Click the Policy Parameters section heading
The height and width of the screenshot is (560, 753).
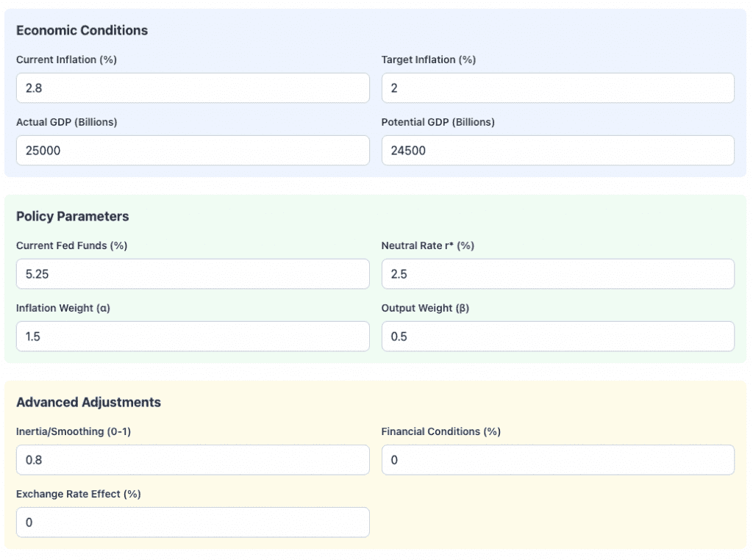[72, 217]
